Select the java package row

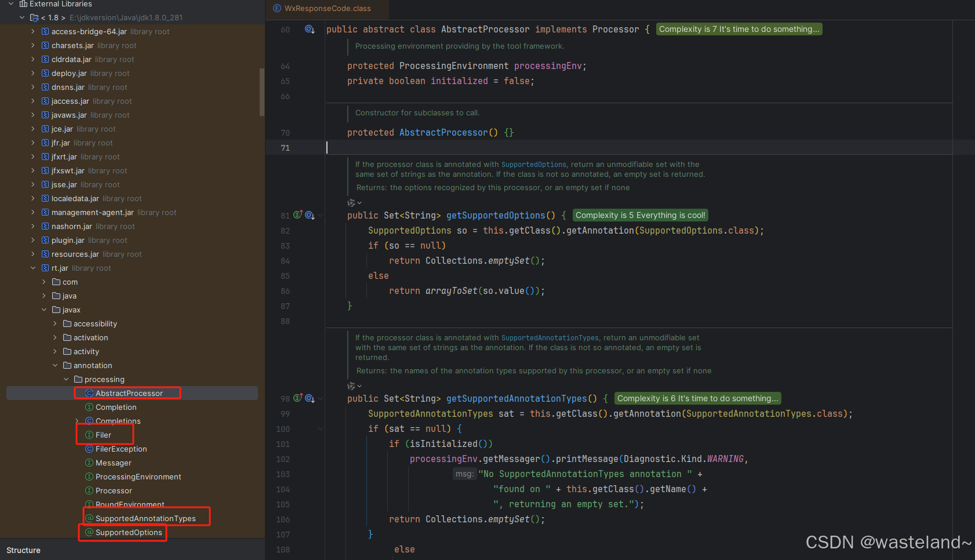tap(132, 296)
